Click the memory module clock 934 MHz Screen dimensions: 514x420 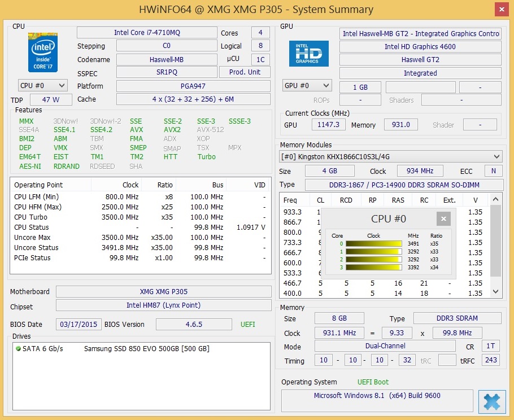pos(420,171)
